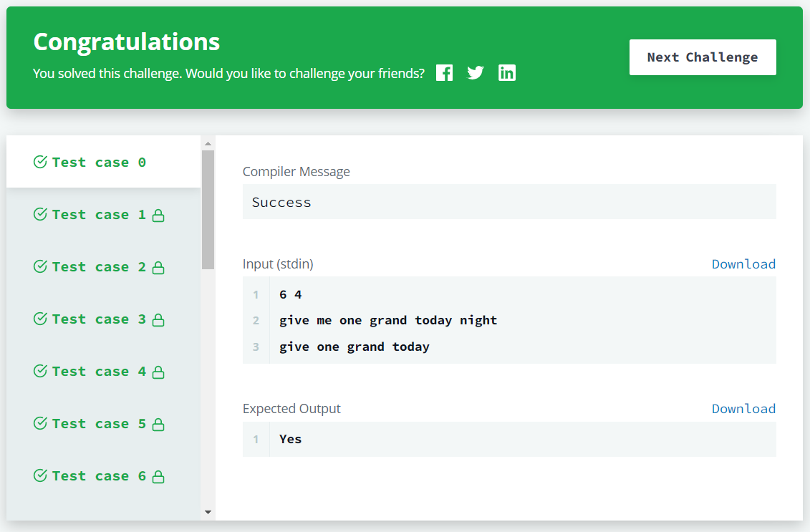Viewport: 810px width, 532px height.
Task: Select Test case 0 tab
Action: [x=103, y=163]
